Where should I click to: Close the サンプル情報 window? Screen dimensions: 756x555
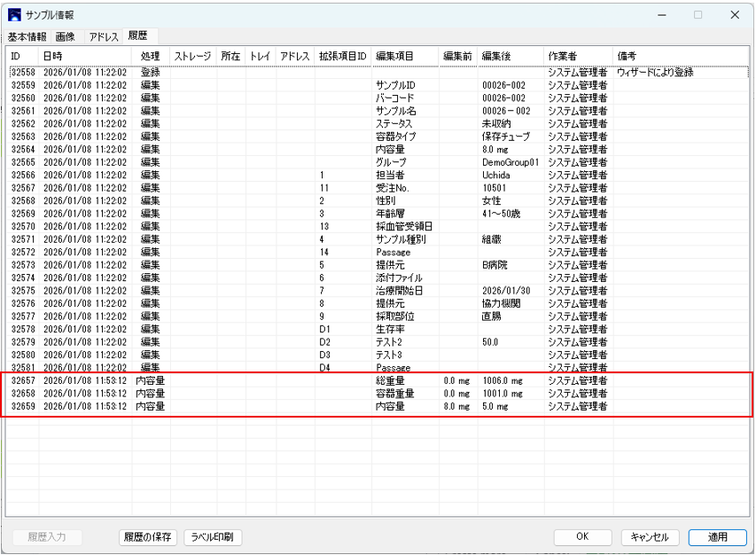coord(735,15)
